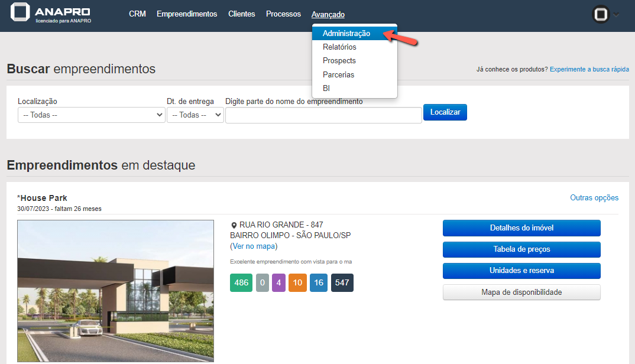
Task: Open the Ver no mapa link
Action: [254, 246]
